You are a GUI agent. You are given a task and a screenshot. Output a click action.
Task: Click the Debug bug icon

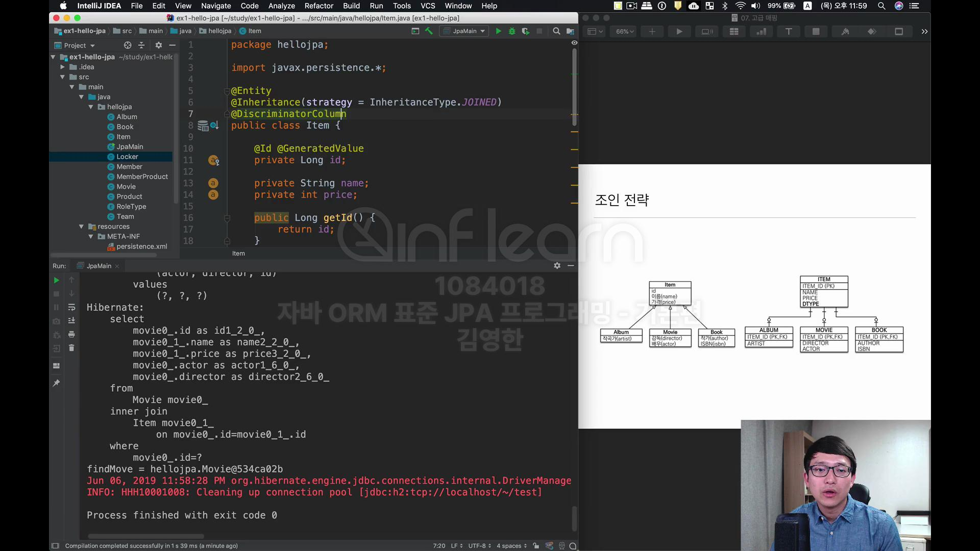[x=512, y=31]
